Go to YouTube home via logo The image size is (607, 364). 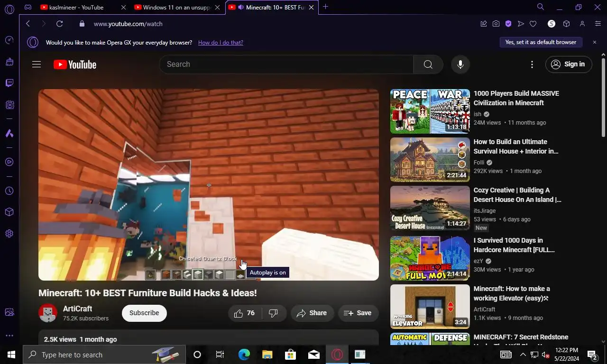point(75,64)
